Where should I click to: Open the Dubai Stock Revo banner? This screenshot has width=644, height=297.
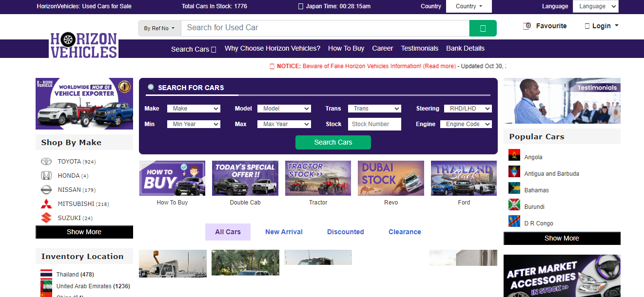coord(391,178)
